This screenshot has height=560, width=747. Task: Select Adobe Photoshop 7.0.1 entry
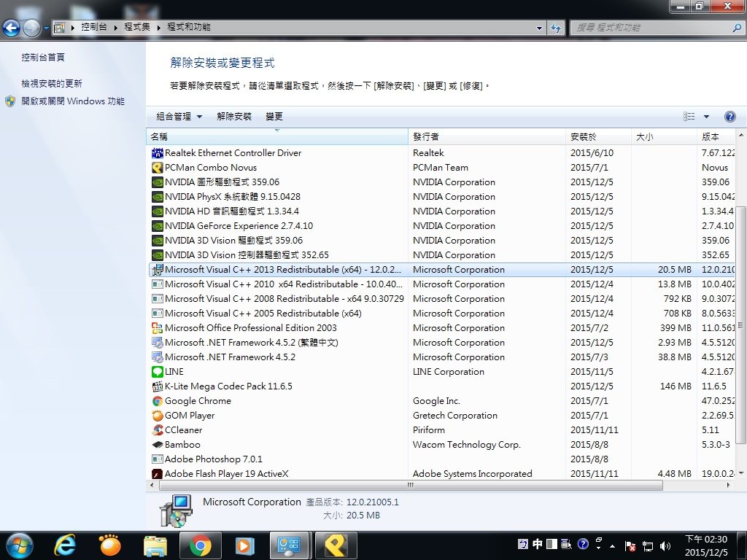[441, 459]
